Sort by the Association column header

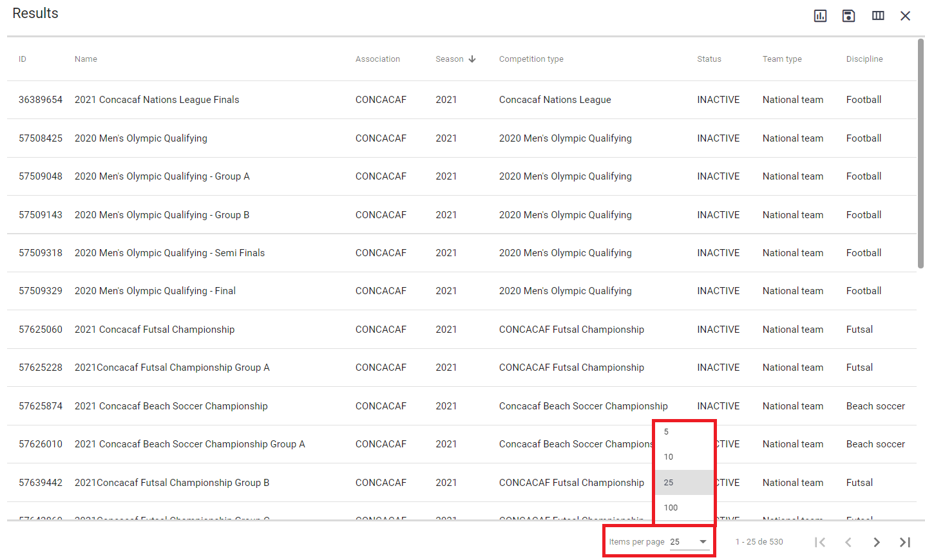click(377, 59)
